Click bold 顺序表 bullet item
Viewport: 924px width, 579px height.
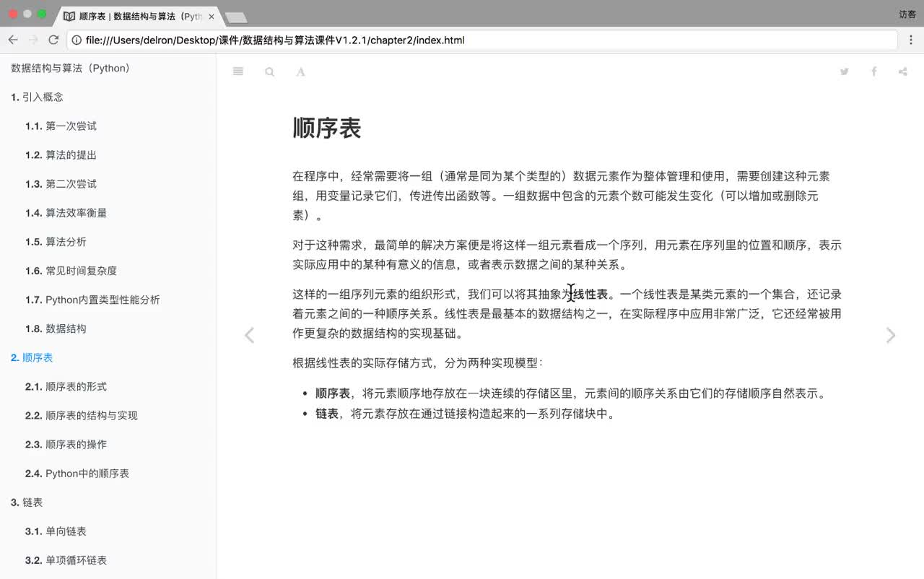[333, 393]
